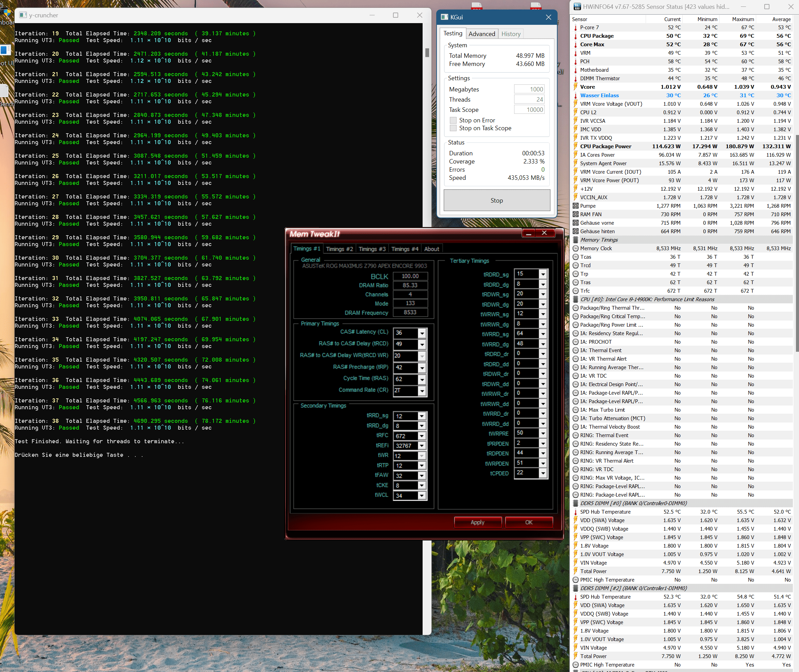Switch to the Advanced tab in KGui

(481, 34)
